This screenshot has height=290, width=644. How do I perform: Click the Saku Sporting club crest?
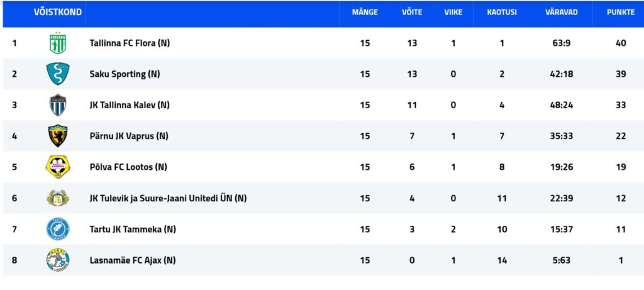coord(58,74)
